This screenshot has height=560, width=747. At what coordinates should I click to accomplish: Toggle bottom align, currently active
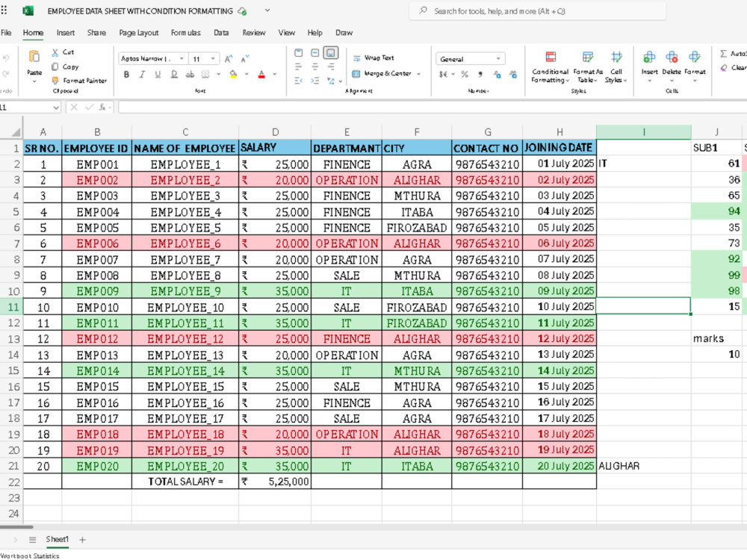click(331, 53)
